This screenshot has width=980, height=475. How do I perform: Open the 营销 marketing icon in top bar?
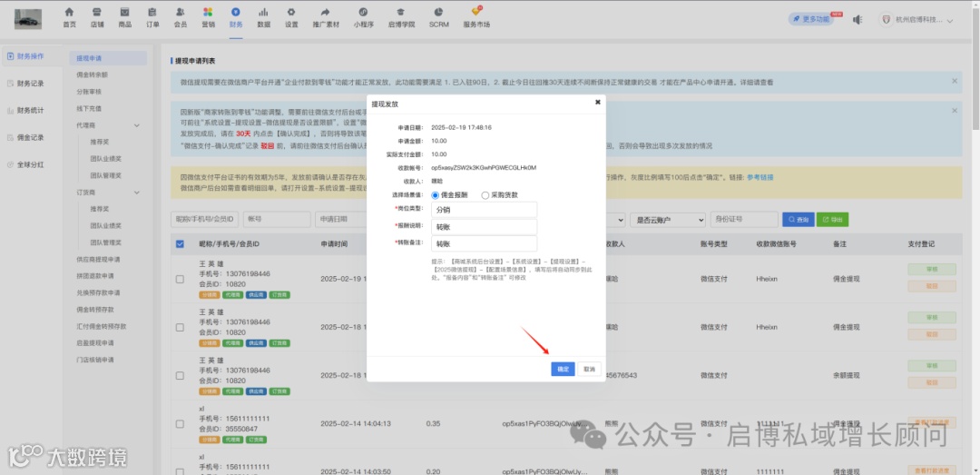208,12
